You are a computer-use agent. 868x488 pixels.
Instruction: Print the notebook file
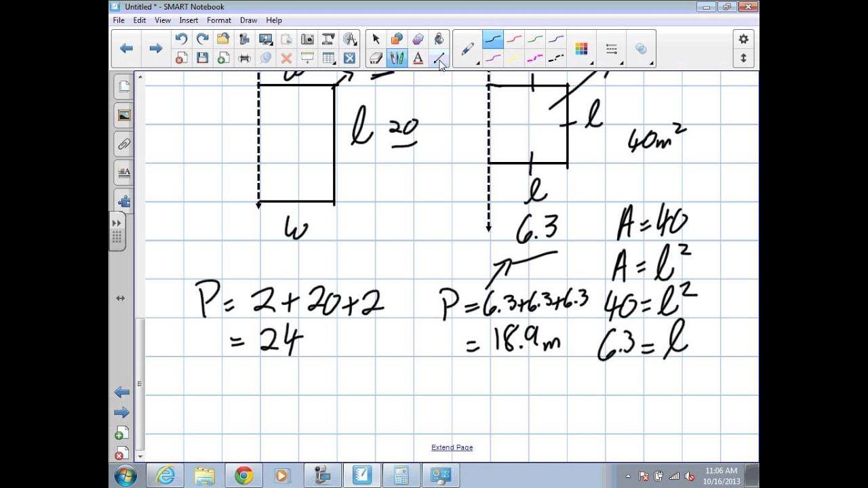(244, 58)
